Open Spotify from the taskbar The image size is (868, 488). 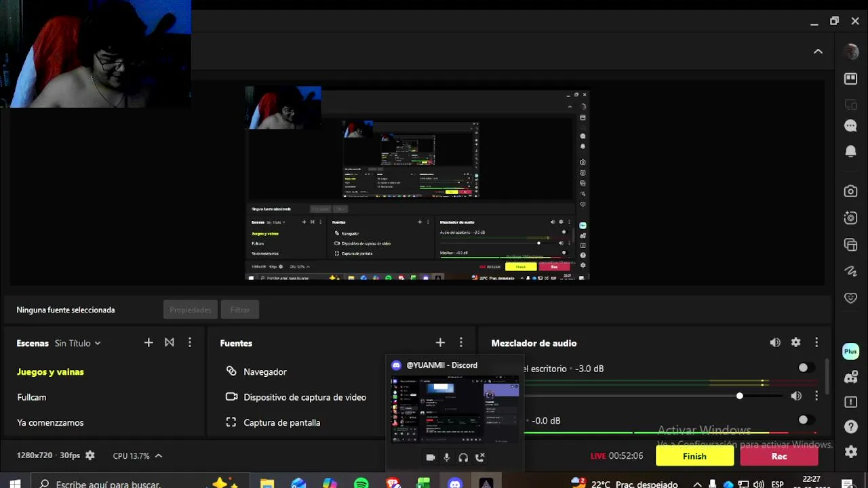tap(361, 483)
